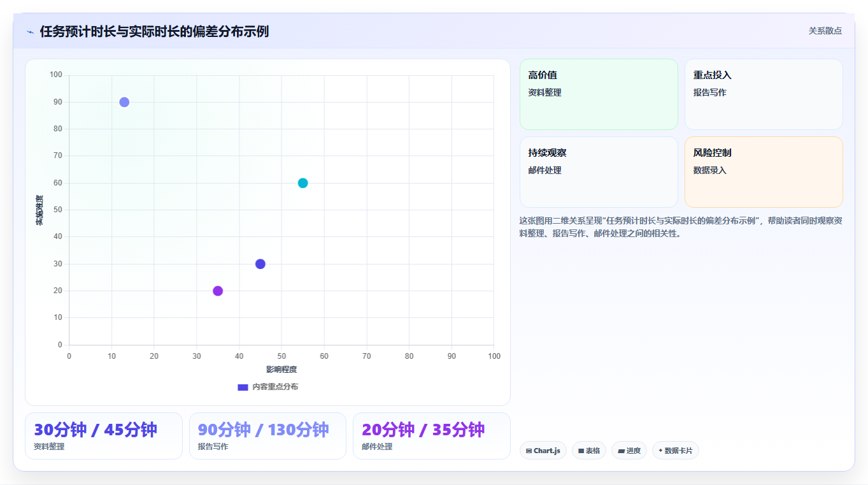Click the 数据卡片 tag chip
868x485 pixels.
coord(676,451)
